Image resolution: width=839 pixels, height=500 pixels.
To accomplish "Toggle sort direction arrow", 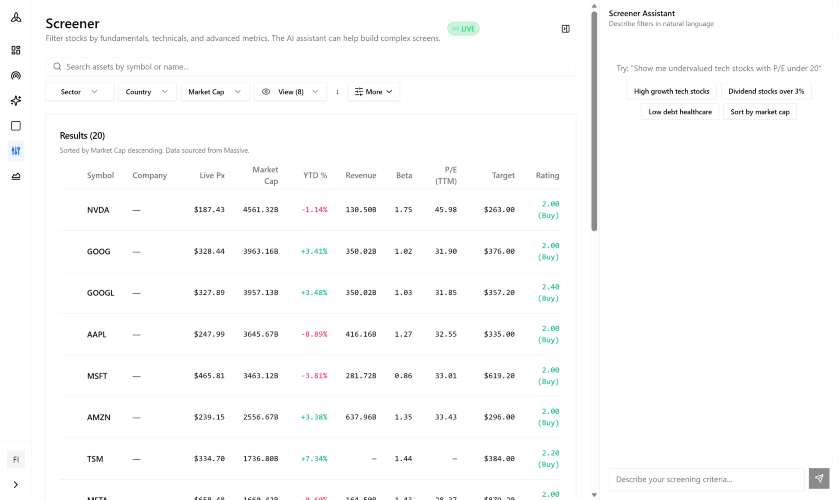I will [x=337, y=91].
